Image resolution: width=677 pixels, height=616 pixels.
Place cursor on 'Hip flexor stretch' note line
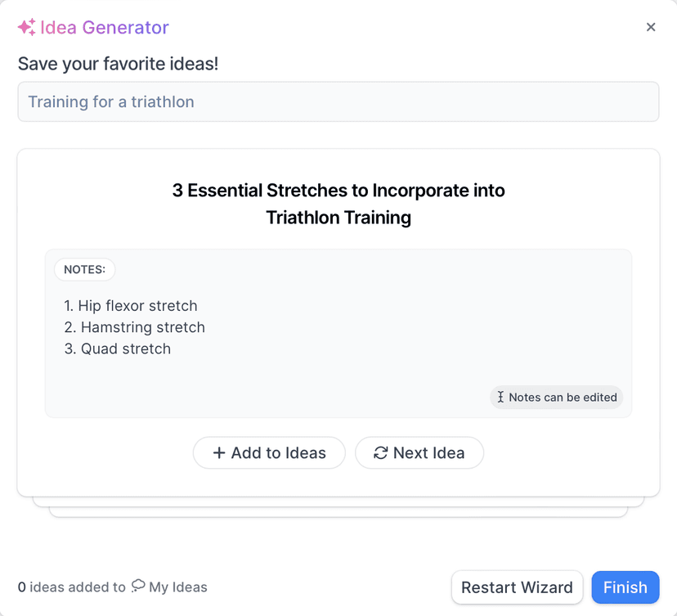pyautogui.click(x=137, y=306)
